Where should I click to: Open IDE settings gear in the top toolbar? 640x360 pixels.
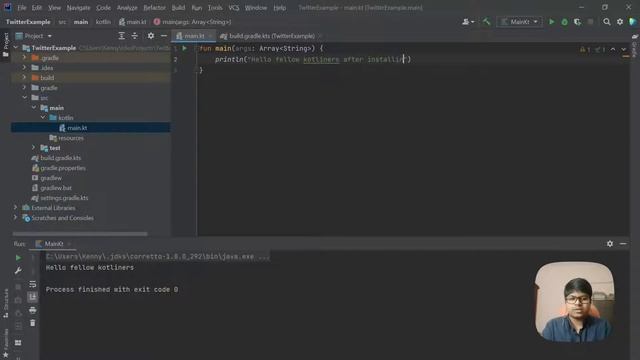pyautogui.click(x=620, y=22)
